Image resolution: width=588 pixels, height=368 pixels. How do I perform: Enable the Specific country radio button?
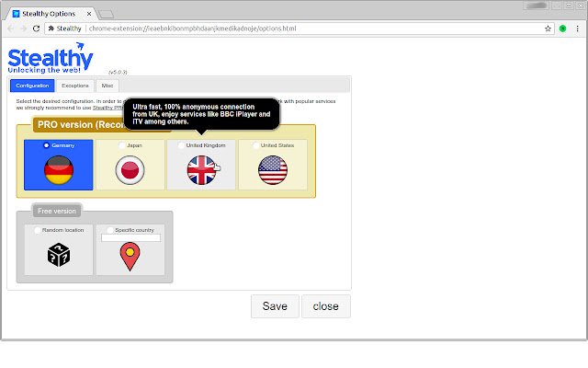click(x=109, y=230)
